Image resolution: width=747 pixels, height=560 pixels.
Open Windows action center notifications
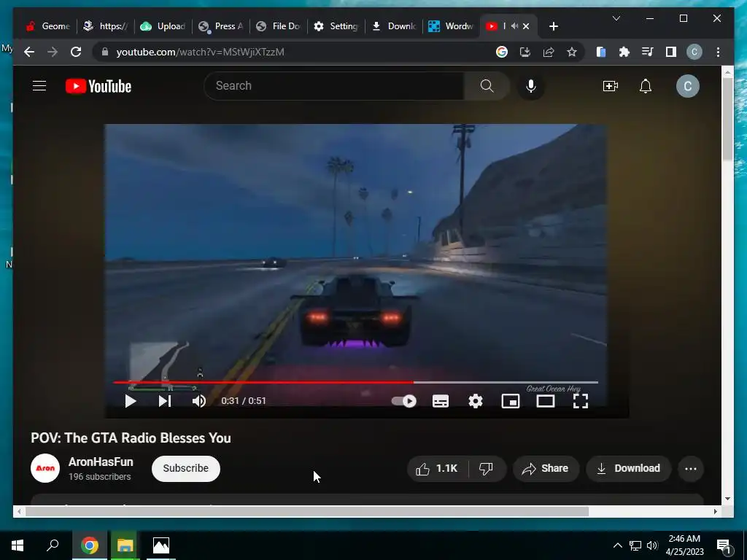pyautogui.click(x=724, y=545)
